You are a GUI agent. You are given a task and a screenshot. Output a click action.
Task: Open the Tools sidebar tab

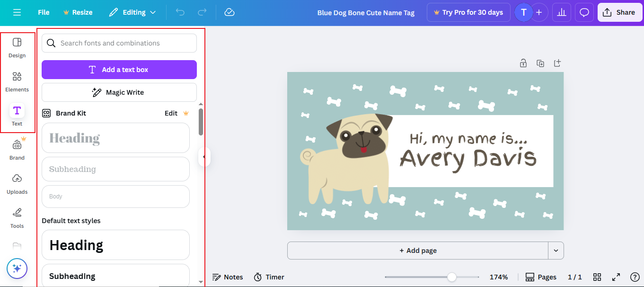click(17, 218)
